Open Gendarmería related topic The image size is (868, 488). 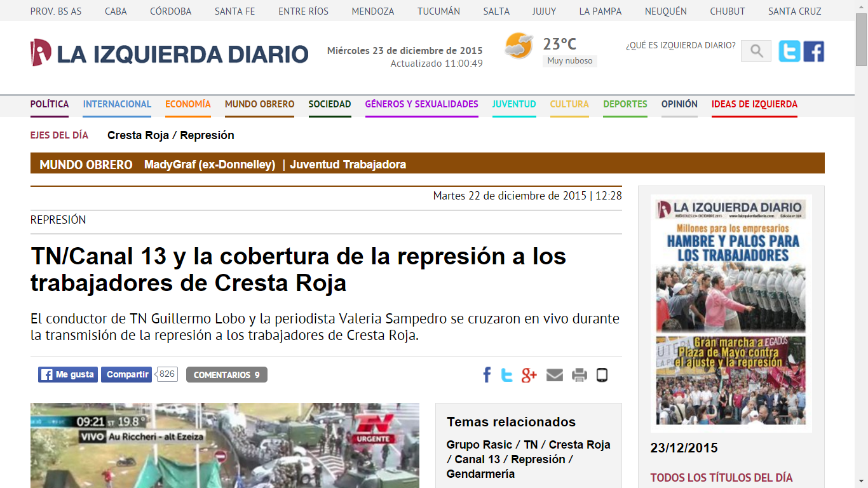480,474
